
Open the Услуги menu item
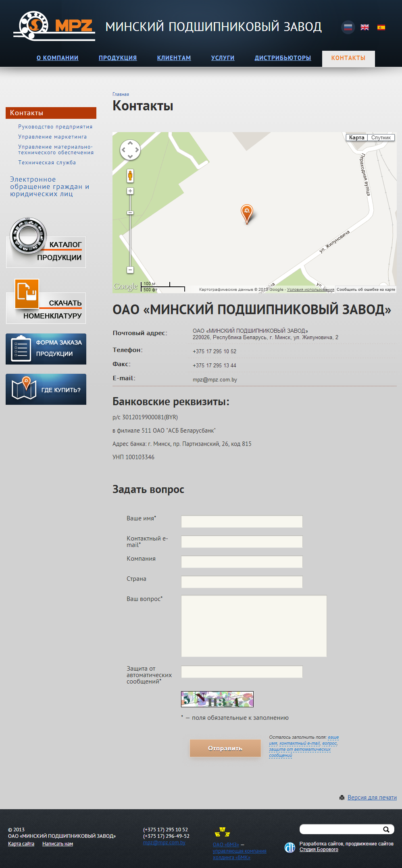223,58
